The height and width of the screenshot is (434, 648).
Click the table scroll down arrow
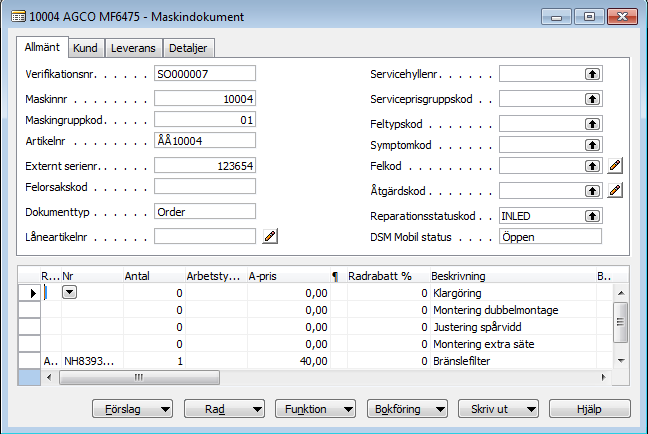pos(621,360)
